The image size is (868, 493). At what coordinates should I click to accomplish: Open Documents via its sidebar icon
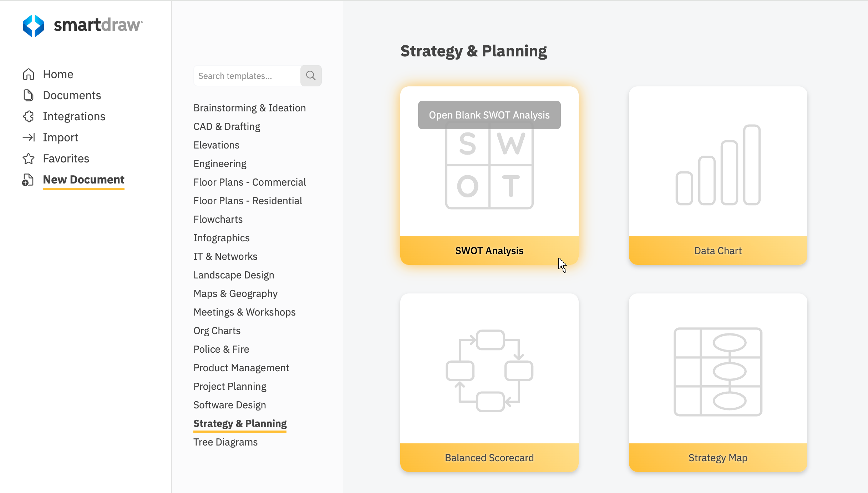coord(29,95)
